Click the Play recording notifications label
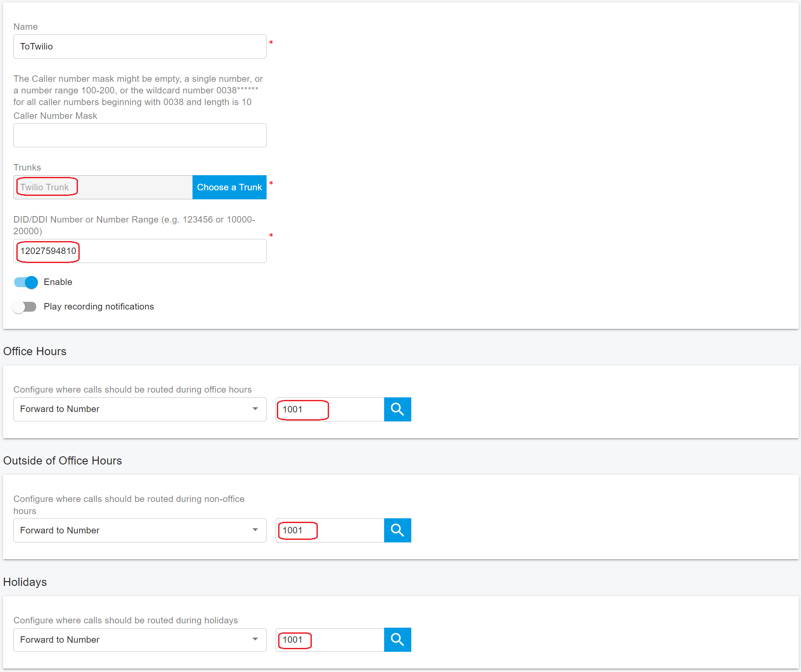 click(x=99, y=307)
